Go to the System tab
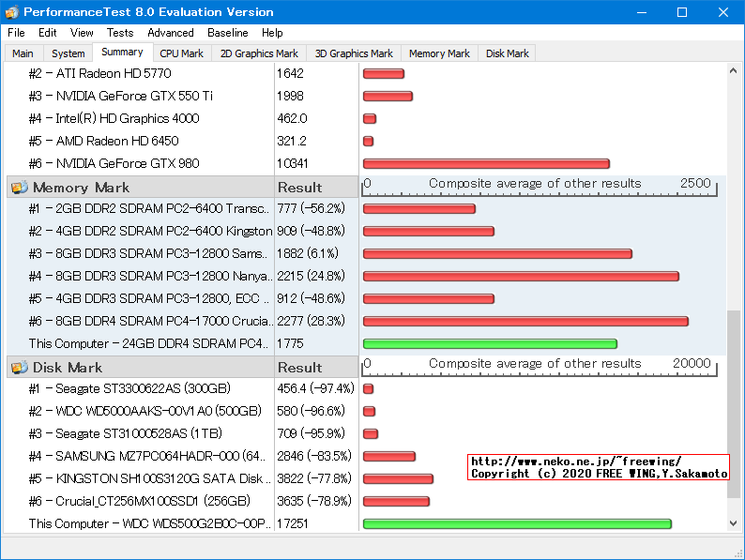The height and width of the screenshot is (560, 745). [68, 53]
